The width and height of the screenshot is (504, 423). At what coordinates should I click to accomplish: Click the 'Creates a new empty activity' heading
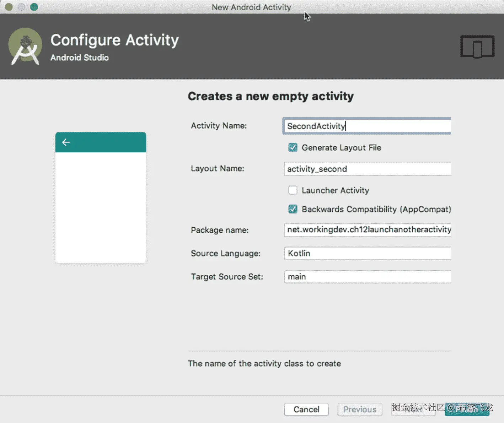pyautogui.click(x=271, y=96)
